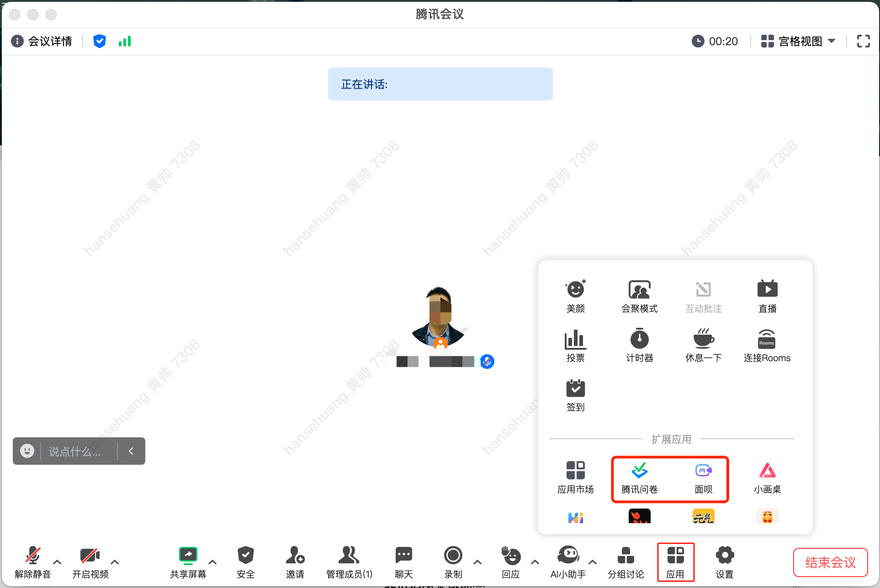Click 共享屏幕 to share screen
Screen dimensions: 880x588
188,562
